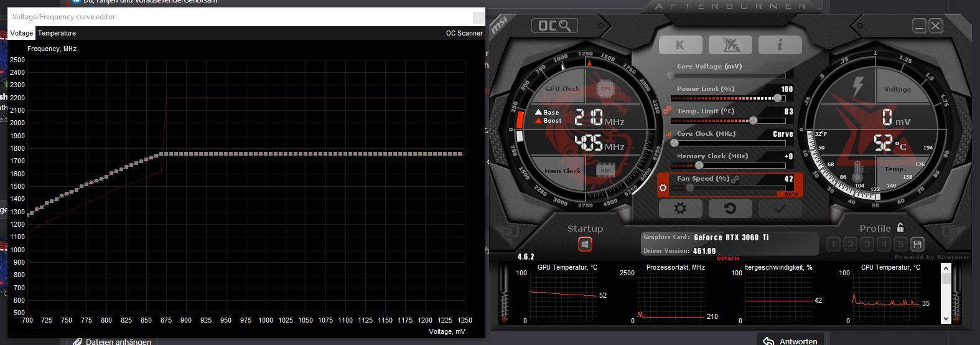This screenshot has width=980, height=345.
Task: Toggle the fan speed link chain icon
Action: point(735,179)
